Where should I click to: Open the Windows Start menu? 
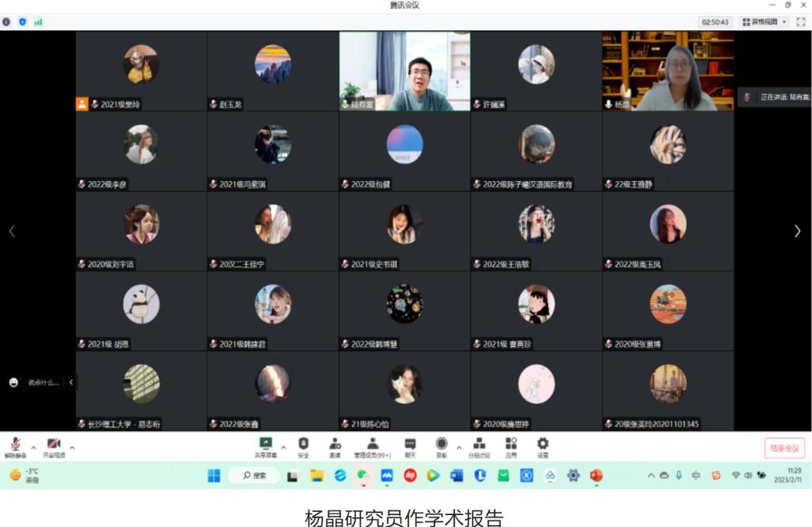point(214,475)
